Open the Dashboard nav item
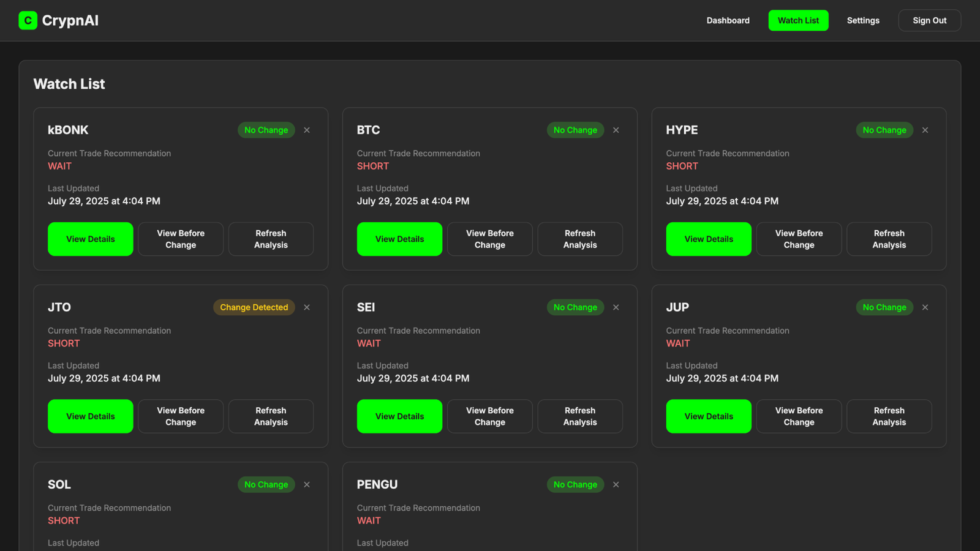Viewport: 980px width, 551px height. [728, 20]
